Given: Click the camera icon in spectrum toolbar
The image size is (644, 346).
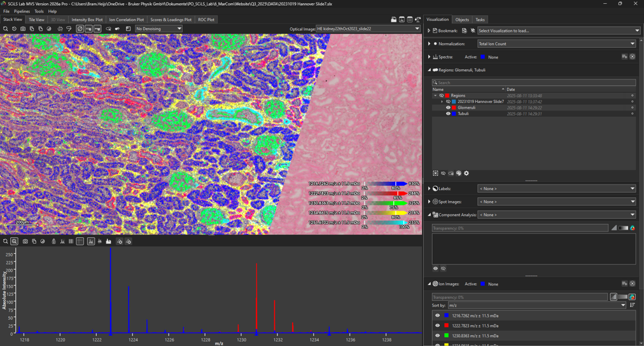Looking at the screenshot, I should click(25, 242).
